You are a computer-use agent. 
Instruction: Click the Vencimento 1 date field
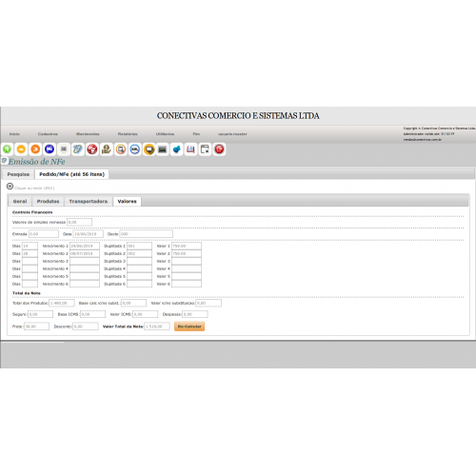[x=85, y=246]
